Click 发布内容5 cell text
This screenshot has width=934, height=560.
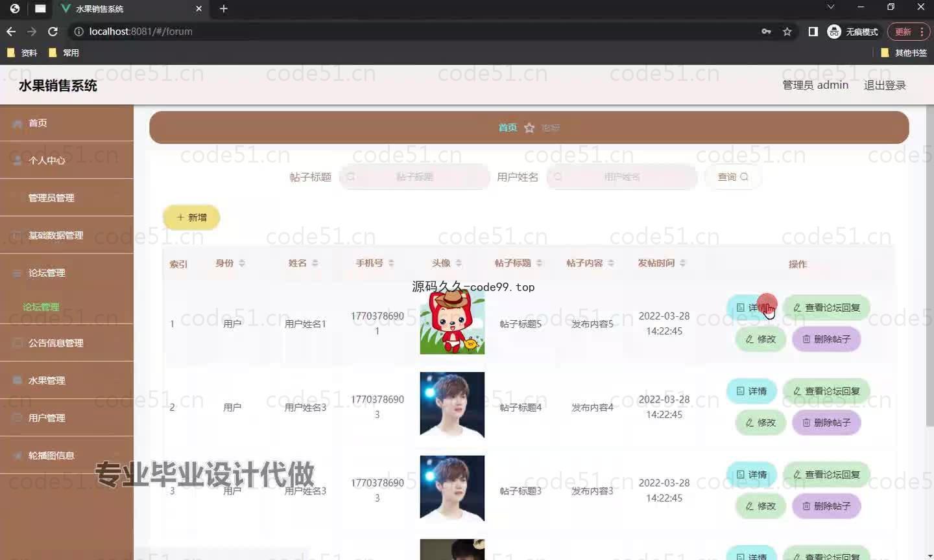coord(592,324)
